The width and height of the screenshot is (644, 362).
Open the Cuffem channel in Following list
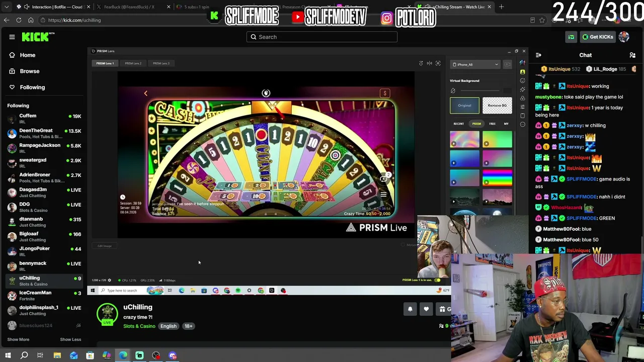click(44, 119)
